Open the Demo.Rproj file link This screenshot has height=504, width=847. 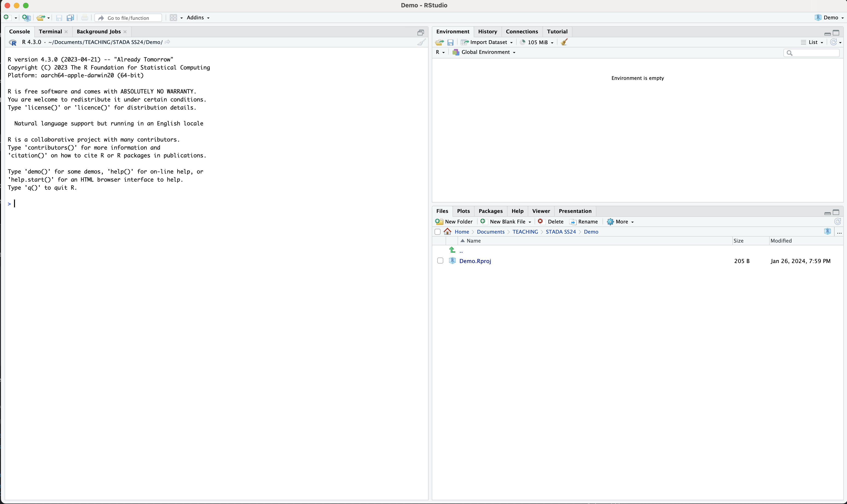point(475,261)
